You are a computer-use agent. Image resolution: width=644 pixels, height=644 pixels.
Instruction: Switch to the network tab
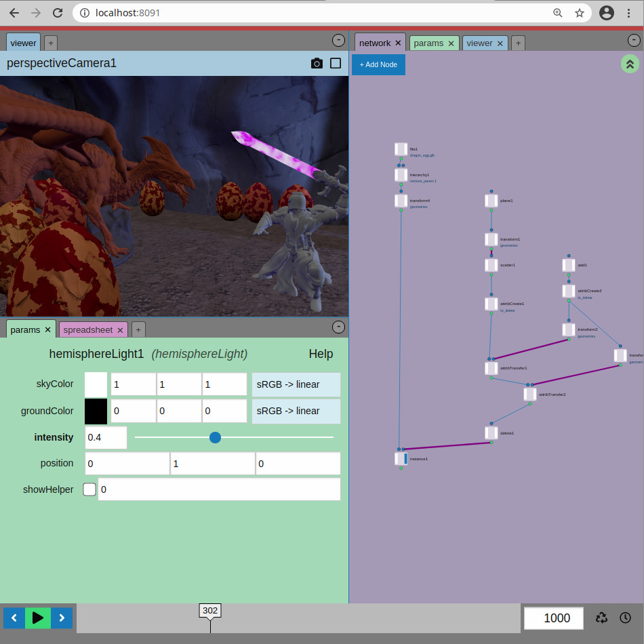point(375,43)
